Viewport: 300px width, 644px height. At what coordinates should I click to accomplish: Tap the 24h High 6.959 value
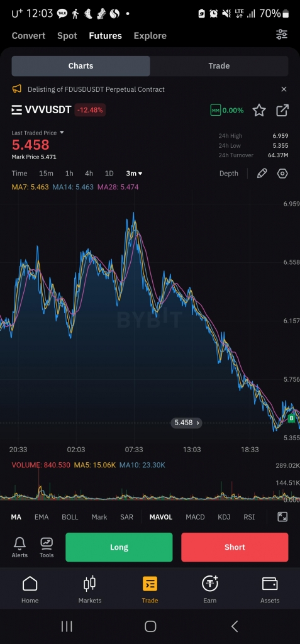coord(281,136)
